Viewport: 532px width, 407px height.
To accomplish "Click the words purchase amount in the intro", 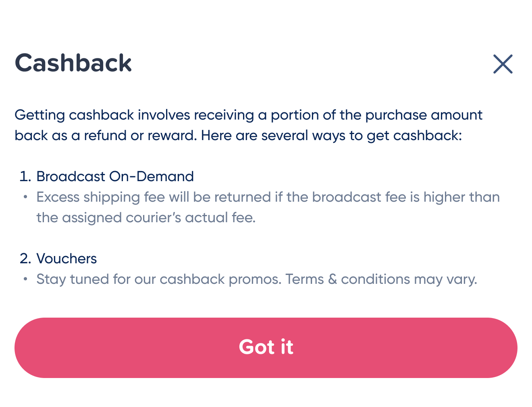I will click(424, 115).
